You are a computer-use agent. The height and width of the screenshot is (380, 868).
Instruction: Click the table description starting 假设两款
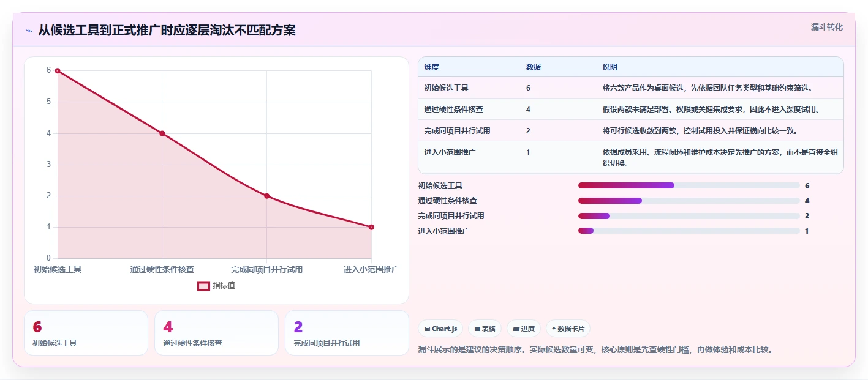click(711, 110)
